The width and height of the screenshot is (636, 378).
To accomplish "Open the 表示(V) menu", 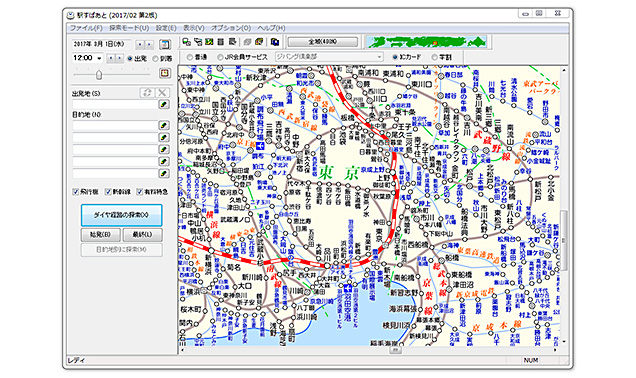I will click(194, 28).
